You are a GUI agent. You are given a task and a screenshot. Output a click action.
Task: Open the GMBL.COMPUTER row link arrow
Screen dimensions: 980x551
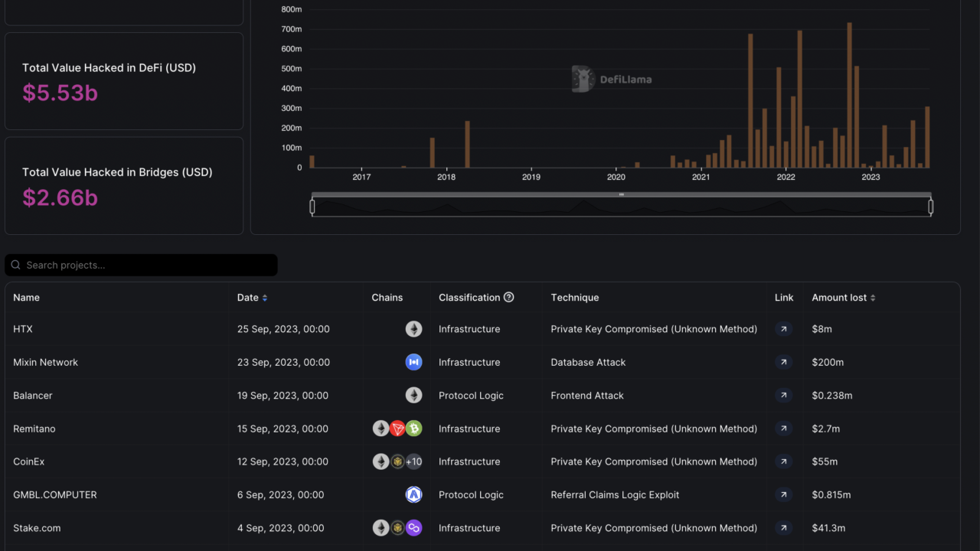pos(783,495)
